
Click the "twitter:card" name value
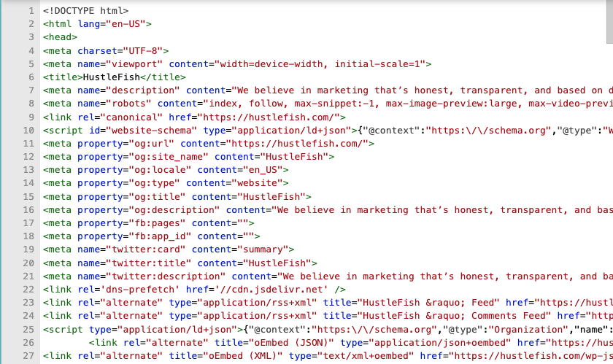point(146,249)
